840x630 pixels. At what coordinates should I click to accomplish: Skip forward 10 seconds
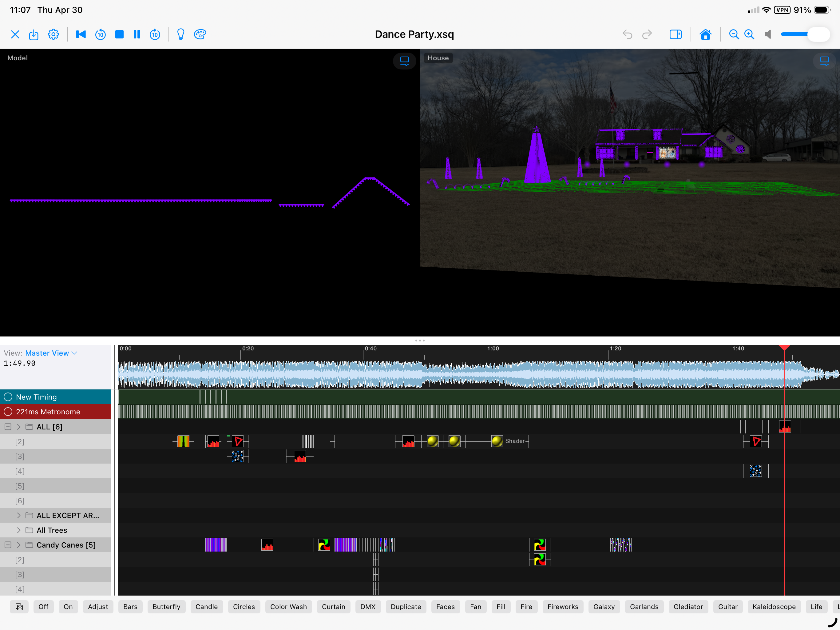coord(155,34)
